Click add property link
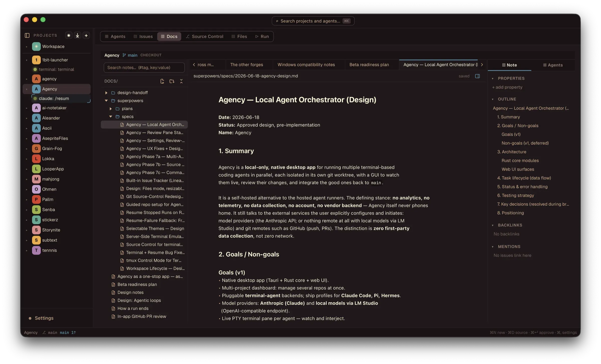 click(507, 87)
